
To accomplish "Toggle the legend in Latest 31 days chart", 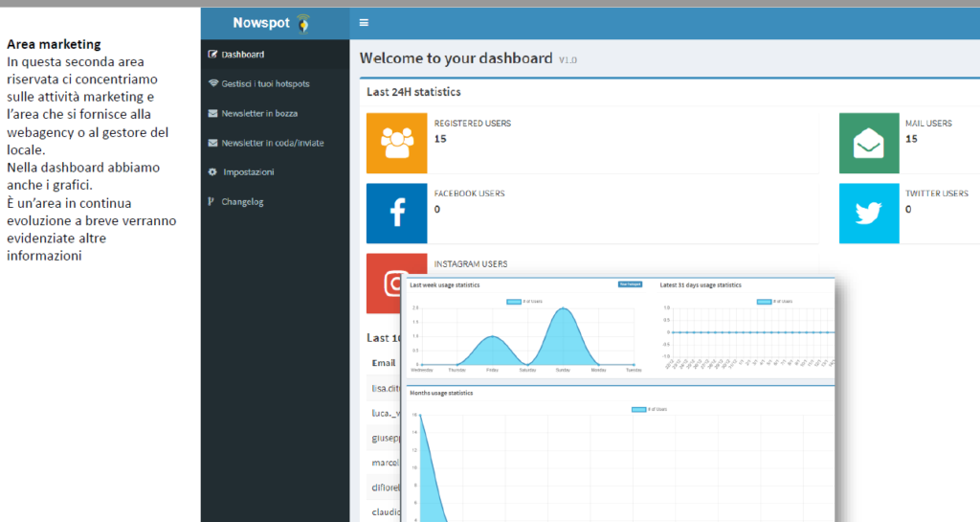I will click(774, 302).
